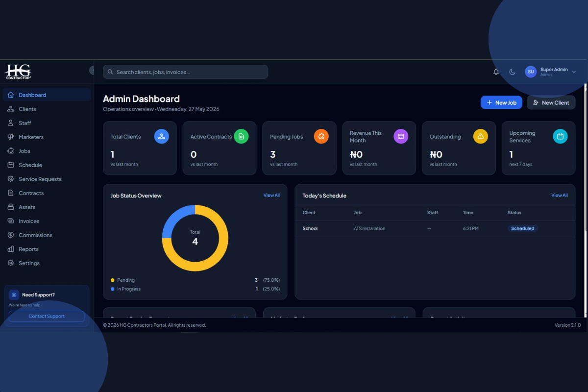Open Staff in the sidebar

(47, 123)
